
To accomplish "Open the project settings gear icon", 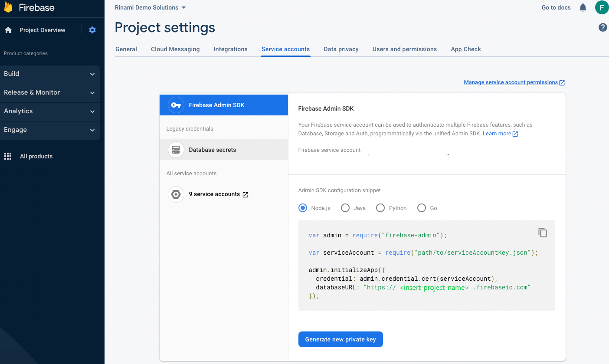I will pyautogui.click(x=92, y=30).
